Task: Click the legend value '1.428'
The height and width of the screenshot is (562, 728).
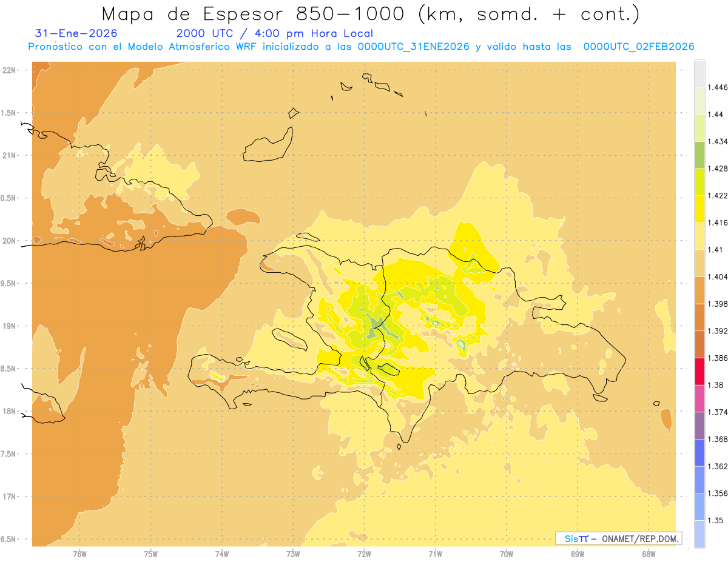Action: coord(717,169)
